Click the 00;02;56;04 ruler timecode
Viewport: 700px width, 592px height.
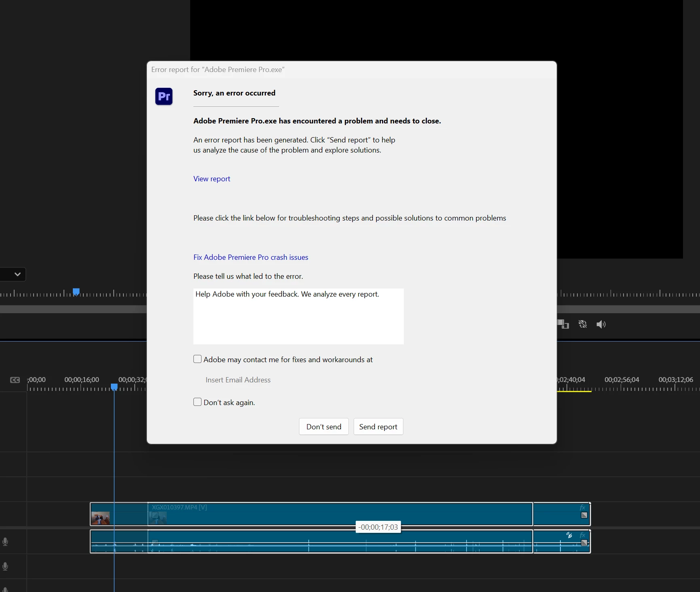[622, 380]
